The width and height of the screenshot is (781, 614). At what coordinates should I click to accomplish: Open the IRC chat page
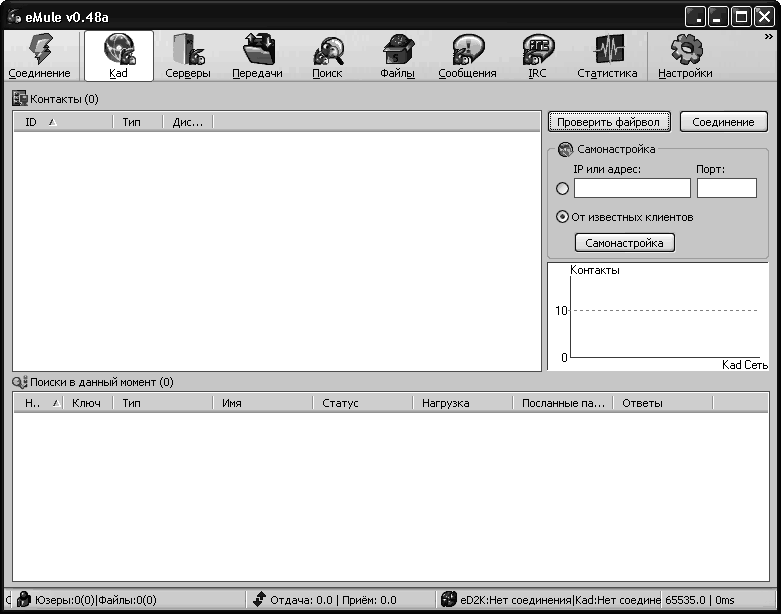tap(537, 56)
